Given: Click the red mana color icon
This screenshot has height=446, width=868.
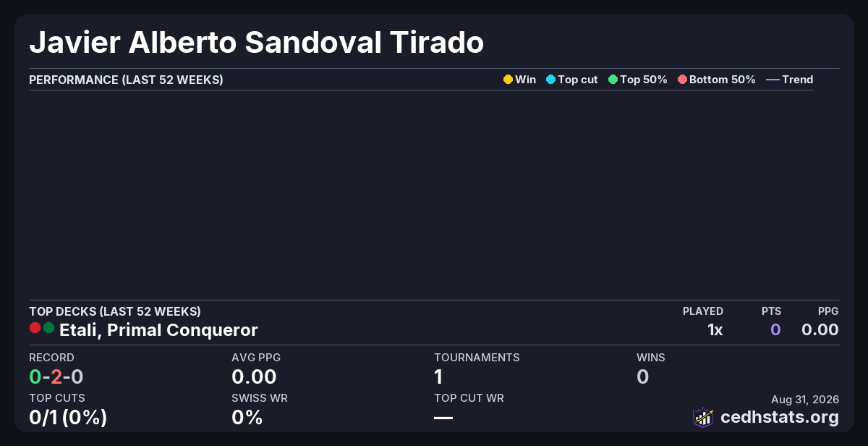Looking at the screenshot, I should pyautogui.click(x=35, y=328).
